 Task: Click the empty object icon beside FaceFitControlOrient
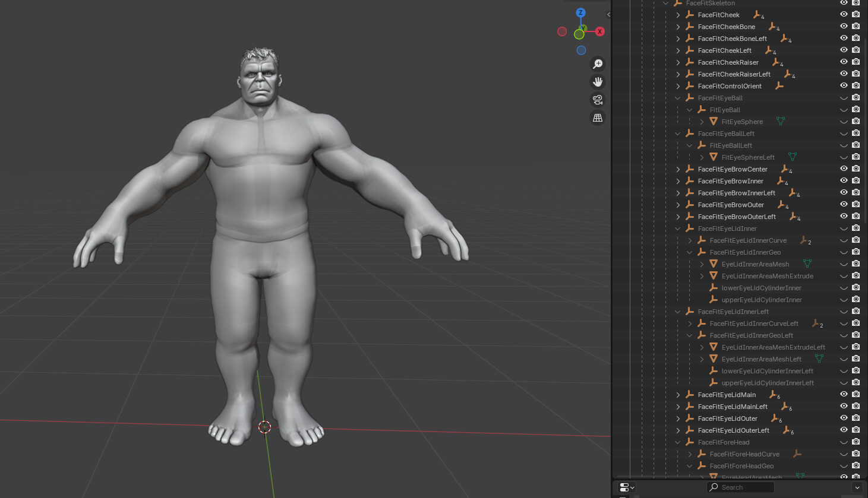779,86
